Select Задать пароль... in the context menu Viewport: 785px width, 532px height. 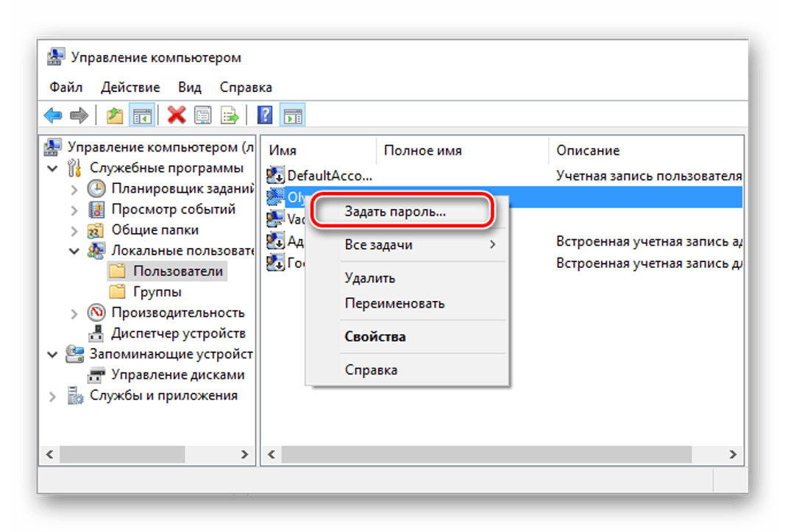pyautogui.click(x=395, y=210)
